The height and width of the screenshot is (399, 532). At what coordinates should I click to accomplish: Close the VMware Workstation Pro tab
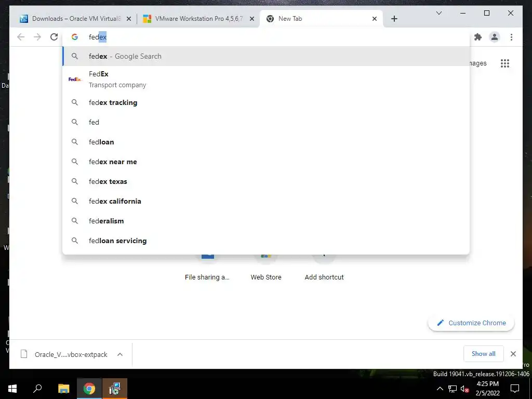(x=252, y=19)
